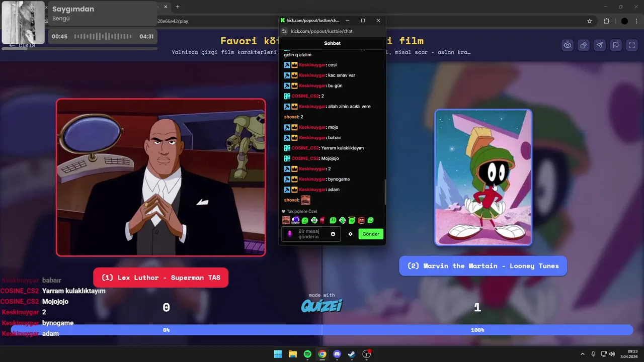
Task: Toggle the eye visibility icon in Quizei toolbar
Action: click(x=568, y=45)
